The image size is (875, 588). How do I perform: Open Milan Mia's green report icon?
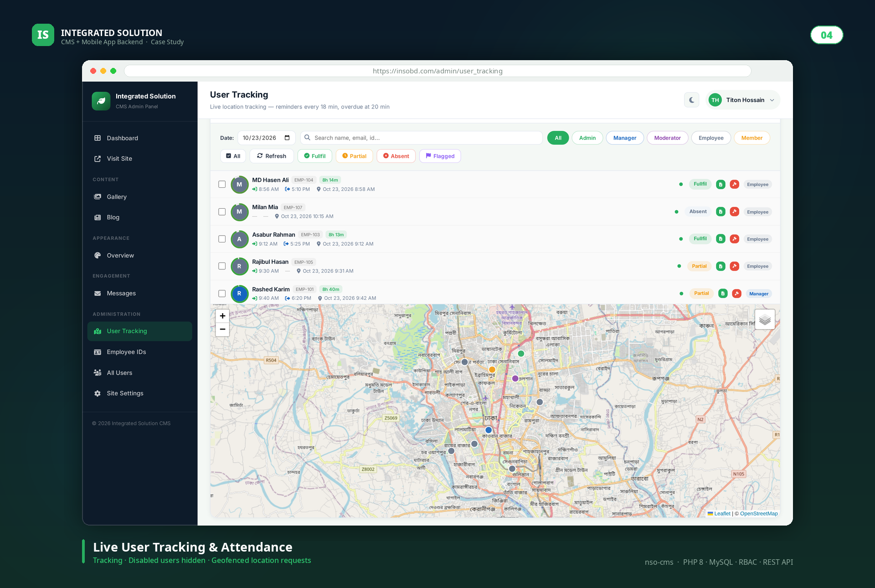tap(721, 211)
